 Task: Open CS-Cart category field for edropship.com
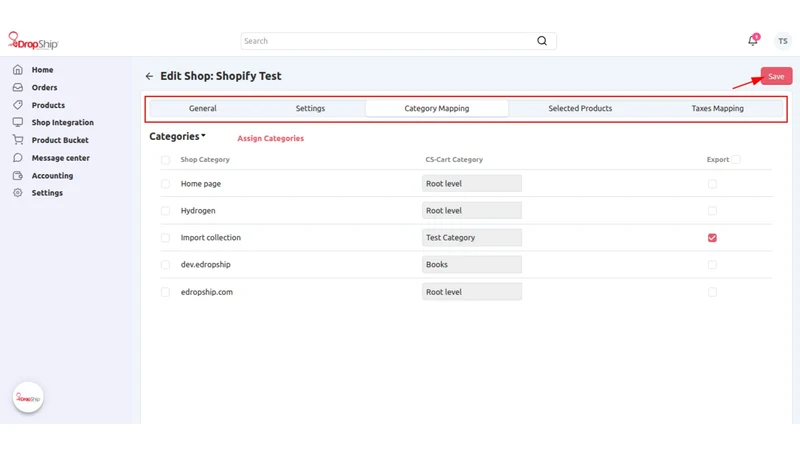point(472,292)
